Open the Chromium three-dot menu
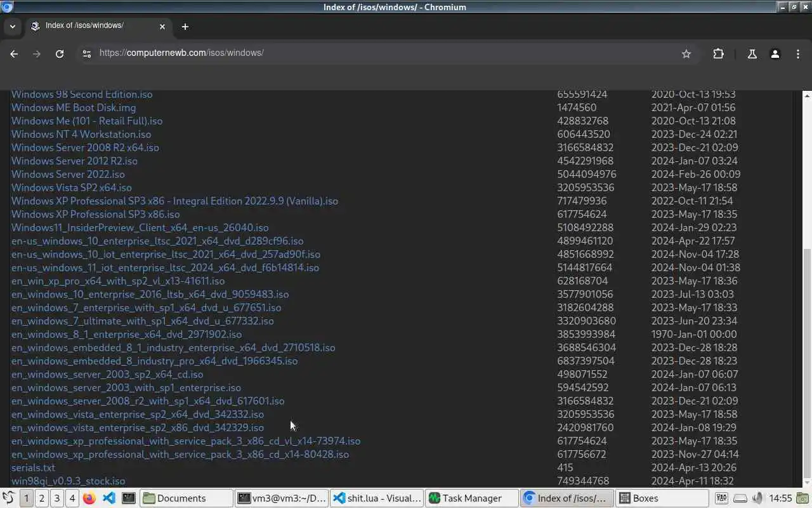 (x=797, y=54)
